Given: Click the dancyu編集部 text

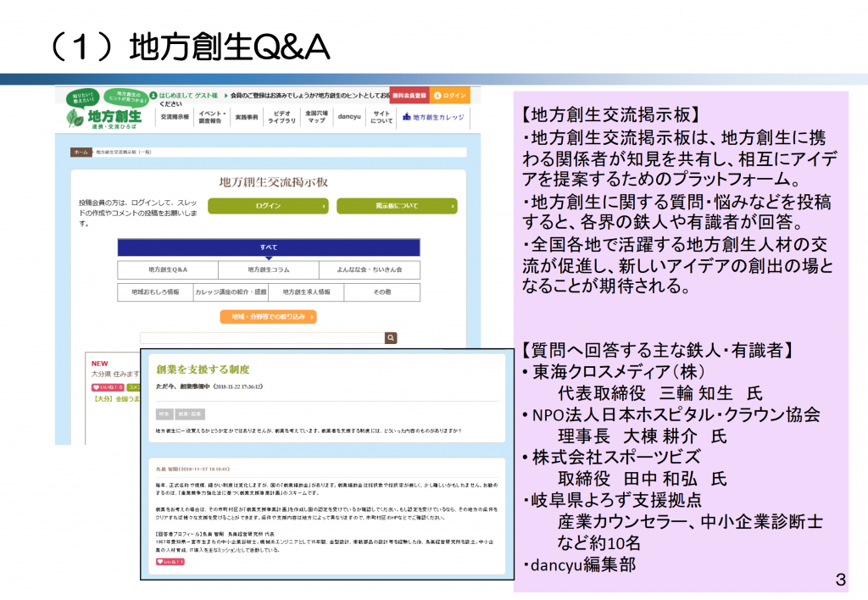Looking at the screenshot, I should (583, 564).
